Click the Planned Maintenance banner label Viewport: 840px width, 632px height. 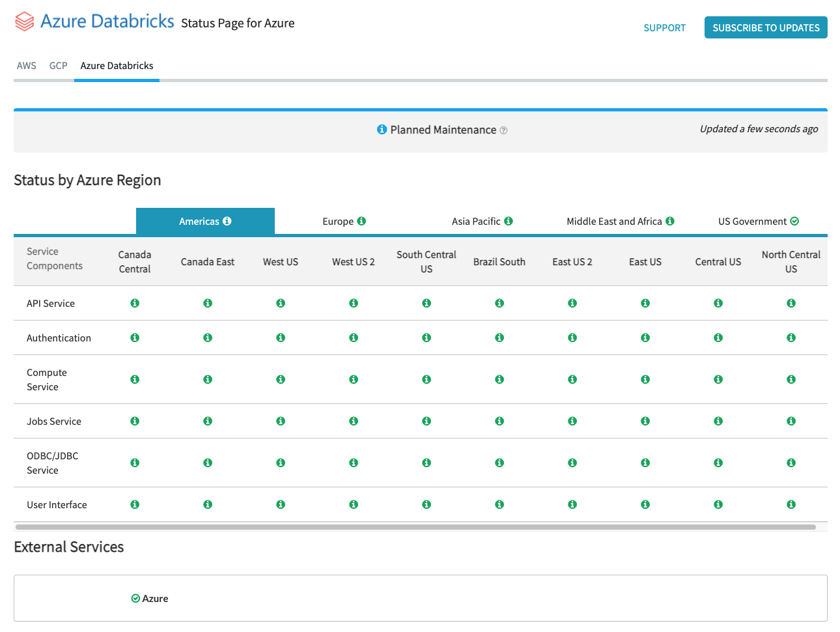pyautogui.click(x=443, y=130)
